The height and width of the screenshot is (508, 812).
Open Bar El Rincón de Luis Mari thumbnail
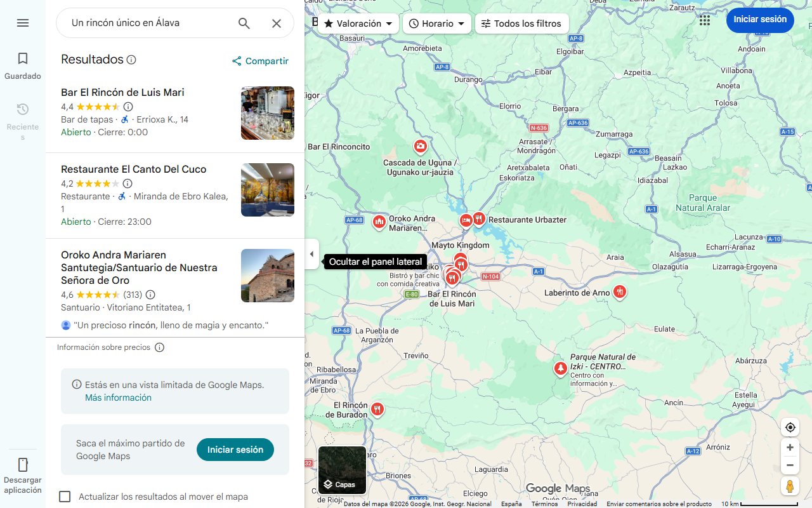tap(267, 113)
